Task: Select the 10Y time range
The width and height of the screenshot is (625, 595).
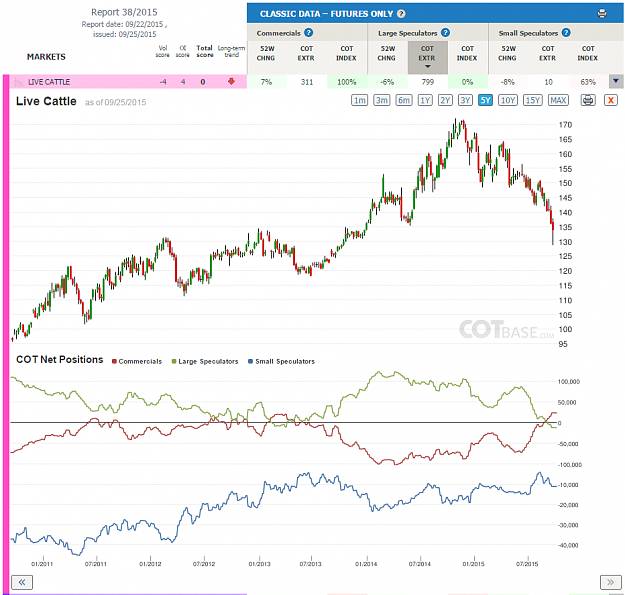Action: pyautogui.click(x=508, y=100)
